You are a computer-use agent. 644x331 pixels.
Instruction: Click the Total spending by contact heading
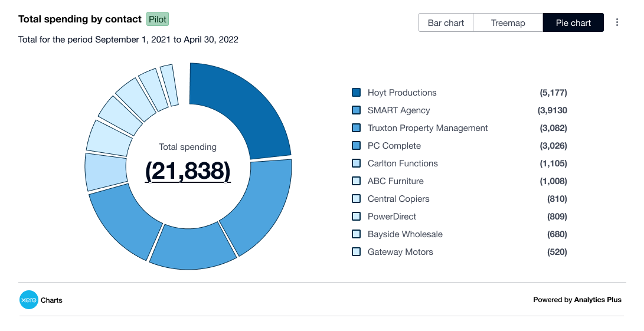pyautogui.click(x=80, y=19)
